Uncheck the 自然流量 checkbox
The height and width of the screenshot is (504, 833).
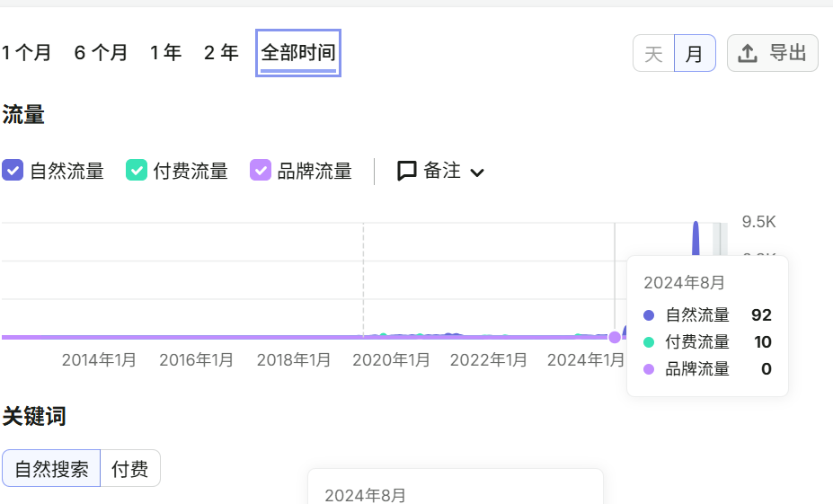(x=13, y=171)
